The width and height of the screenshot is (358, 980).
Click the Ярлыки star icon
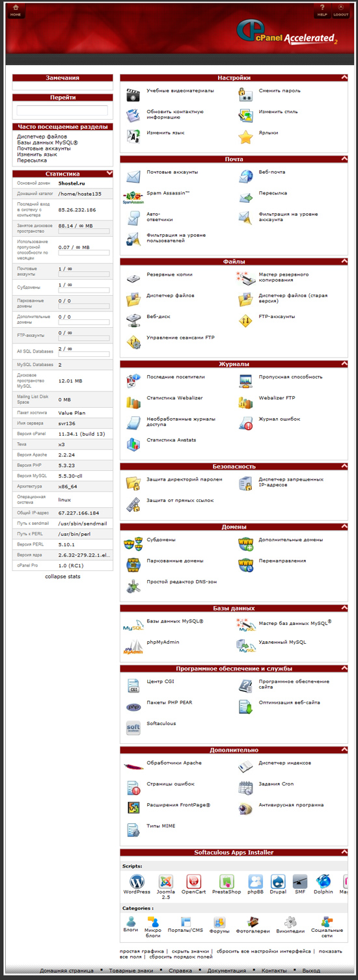(x=245, y=137)
